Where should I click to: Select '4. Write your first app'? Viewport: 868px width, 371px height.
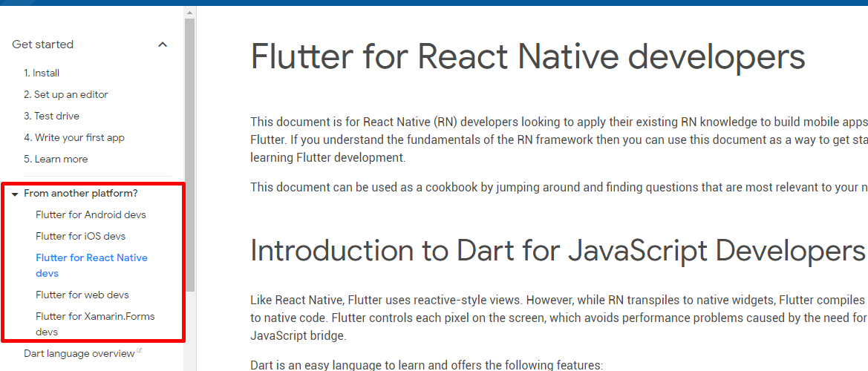(74, 138)
